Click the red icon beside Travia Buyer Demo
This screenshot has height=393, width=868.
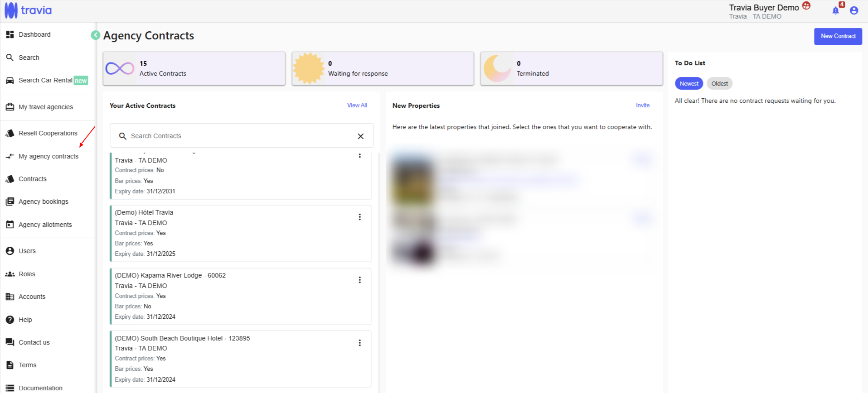(x=806, y=6)
